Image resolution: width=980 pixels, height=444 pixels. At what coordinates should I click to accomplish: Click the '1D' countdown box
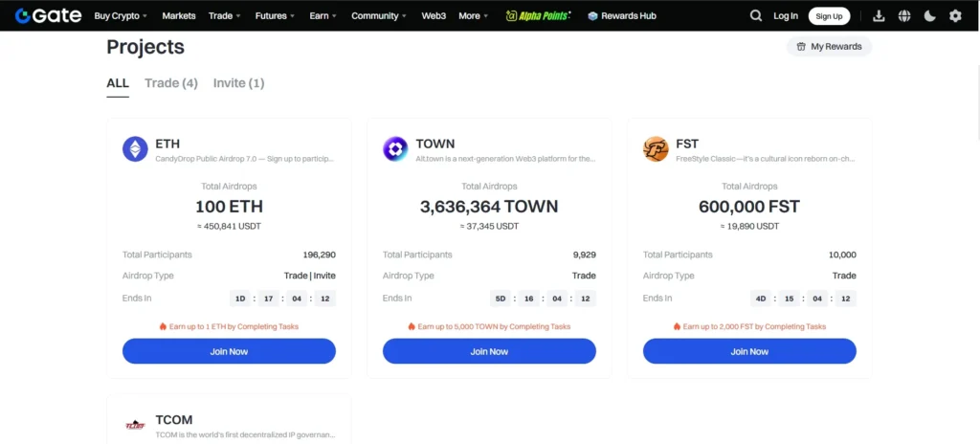tap(240, 299)
